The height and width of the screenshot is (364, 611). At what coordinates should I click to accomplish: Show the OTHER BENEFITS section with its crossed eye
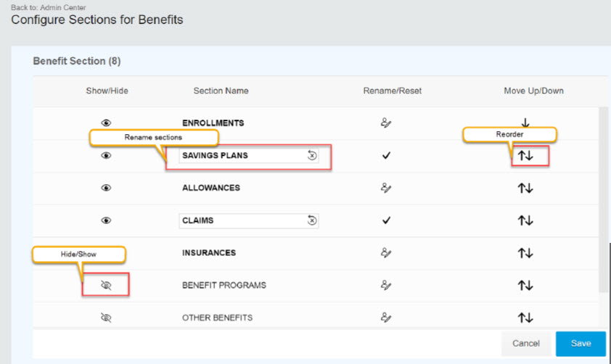coord(106,318)
